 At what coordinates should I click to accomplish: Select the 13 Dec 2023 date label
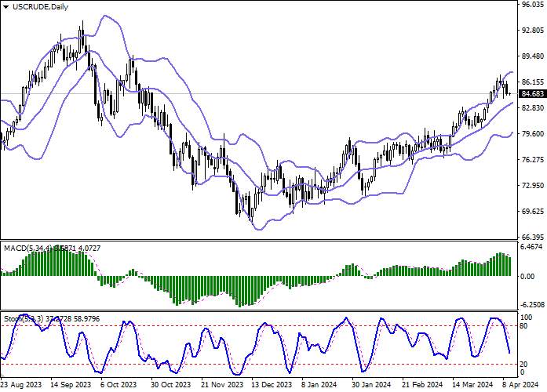coord(272,385)
